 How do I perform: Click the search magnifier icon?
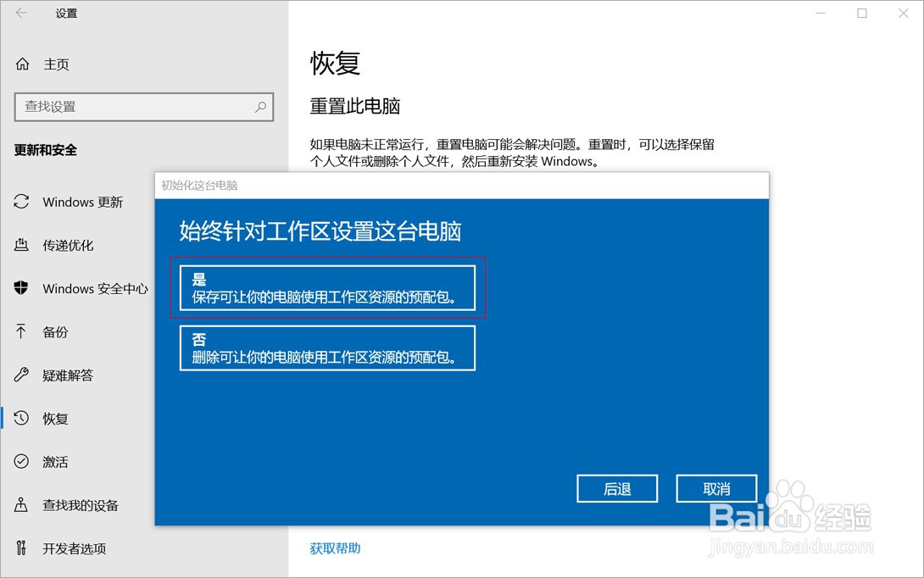tap(260, 107)
